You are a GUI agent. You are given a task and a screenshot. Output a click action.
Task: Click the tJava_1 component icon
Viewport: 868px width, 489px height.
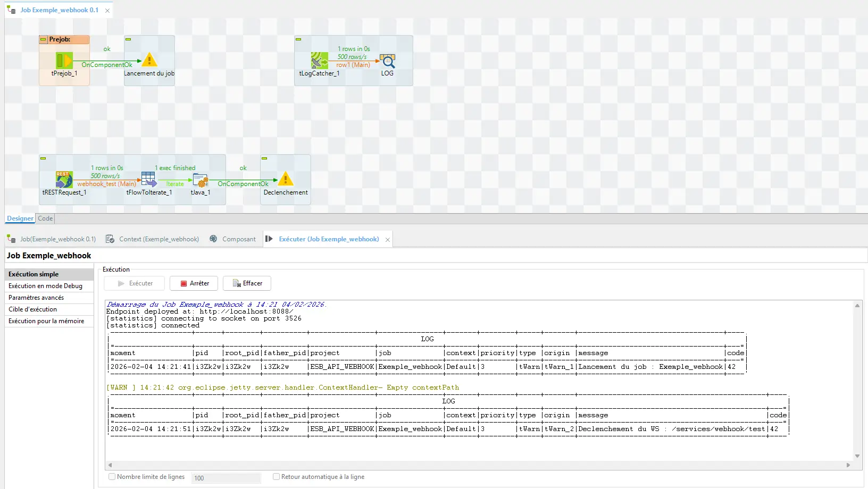pyautogui.click(x=201, y=180)
